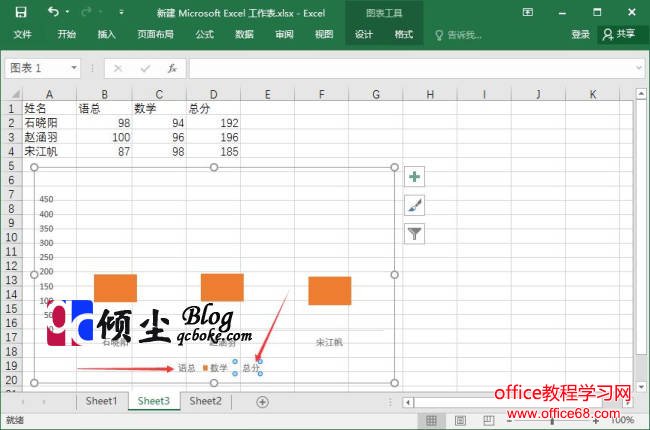
Task: Click the Save icon in quick access toolbar
Action: 21,12
